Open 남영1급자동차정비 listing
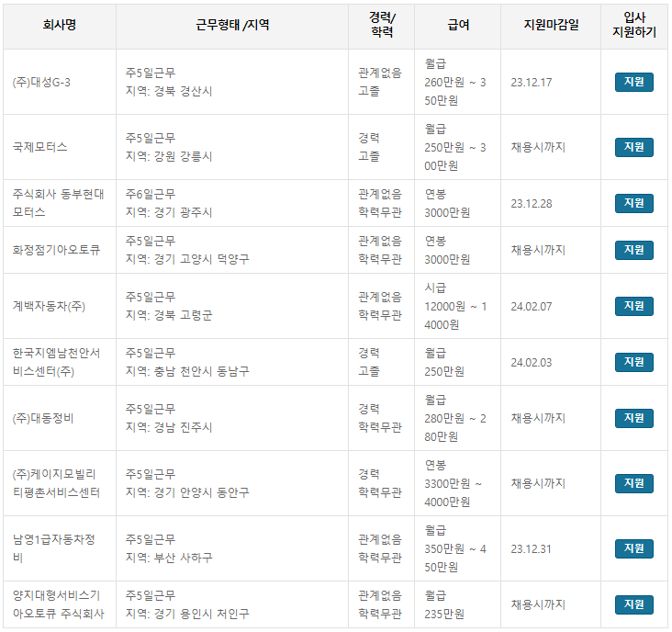The height and width of the screenshot is (632, 672). coord(54,548)
